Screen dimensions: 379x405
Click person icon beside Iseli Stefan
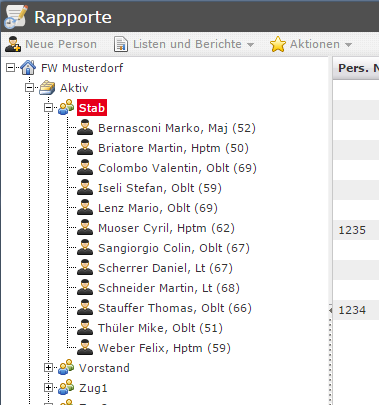85,187
